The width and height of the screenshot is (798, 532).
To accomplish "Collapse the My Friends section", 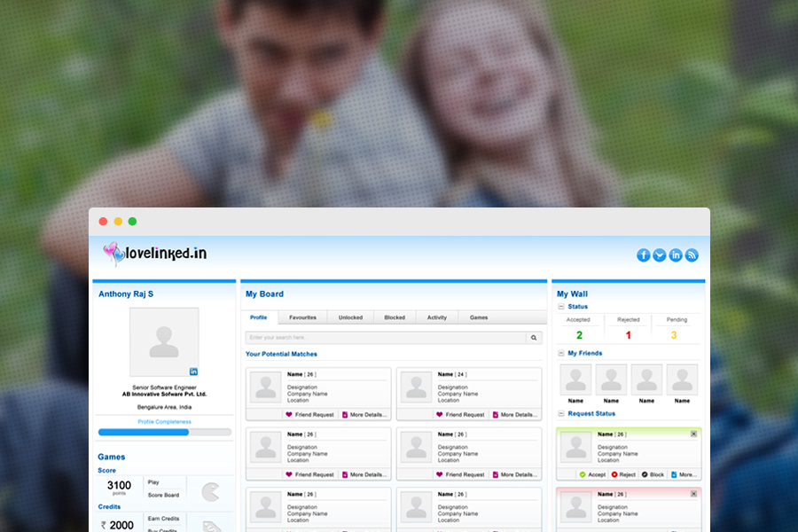I will pyautogui.click(x=561, y=353).
